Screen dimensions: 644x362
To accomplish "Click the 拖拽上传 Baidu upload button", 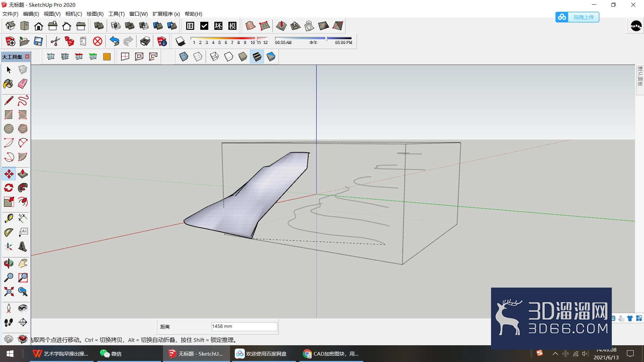I will (x=577, y=17).
